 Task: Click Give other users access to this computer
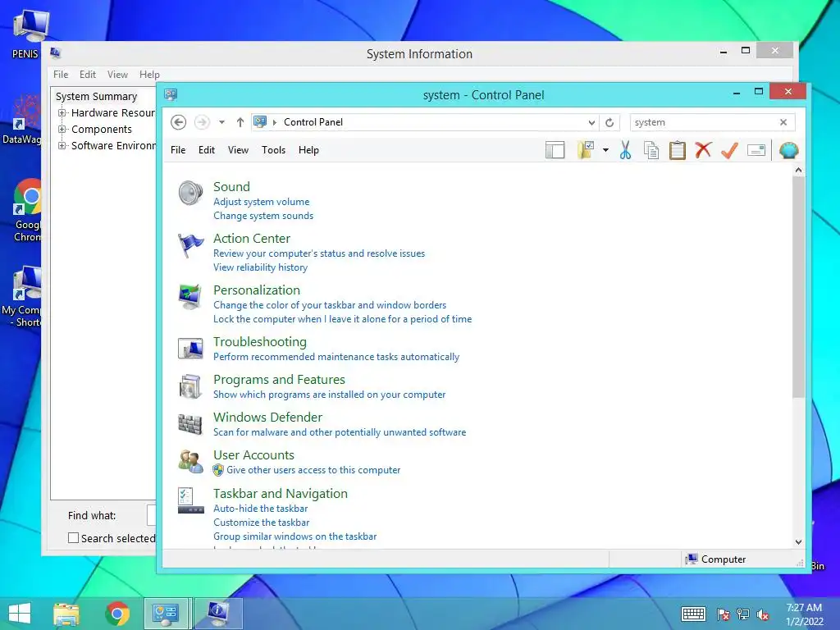[313, 469]
